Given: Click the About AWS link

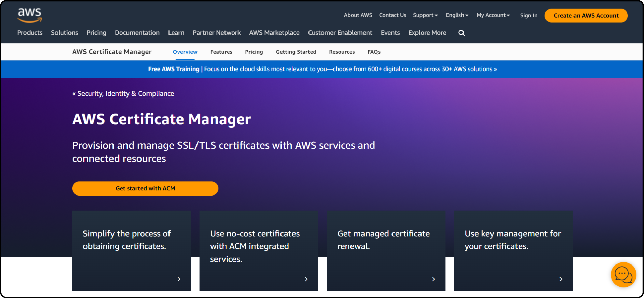Looking at the screenshot, I should click(358, 15).
